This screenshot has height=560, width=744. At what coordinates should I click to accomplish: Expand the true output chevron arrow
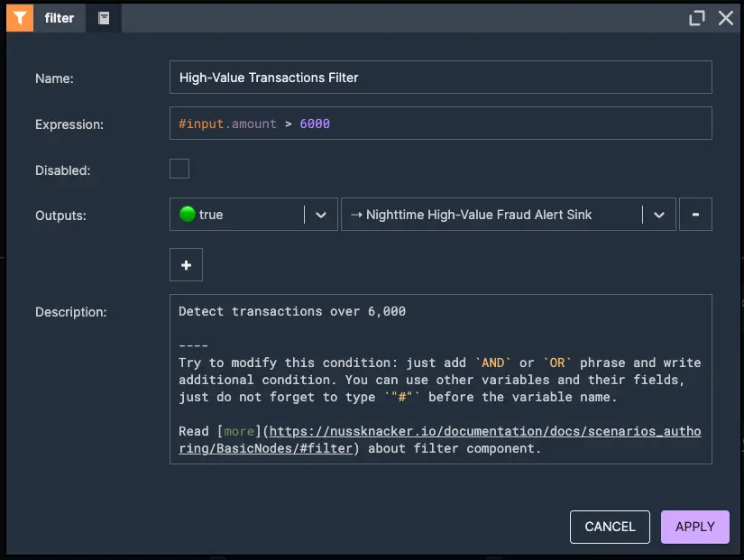pyautogui.click(x=321, y=215)
